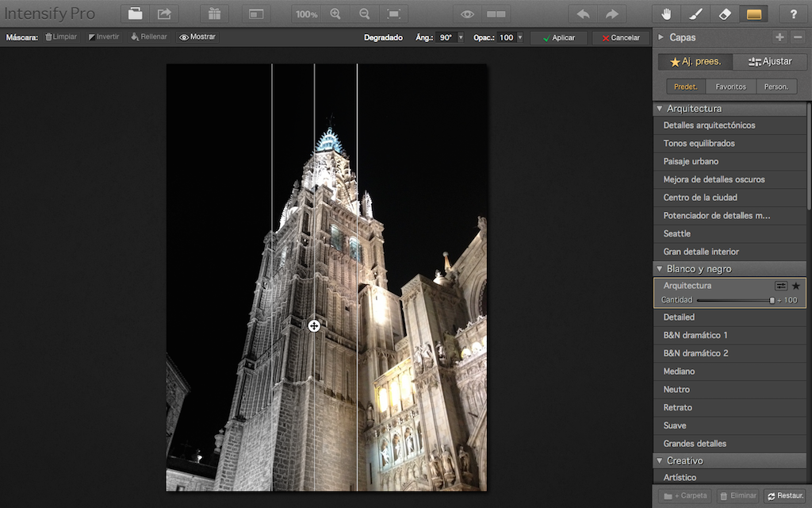Choose Paisaje urbano preset
Viewport: 812px width, 508px height.
point(730,162)
